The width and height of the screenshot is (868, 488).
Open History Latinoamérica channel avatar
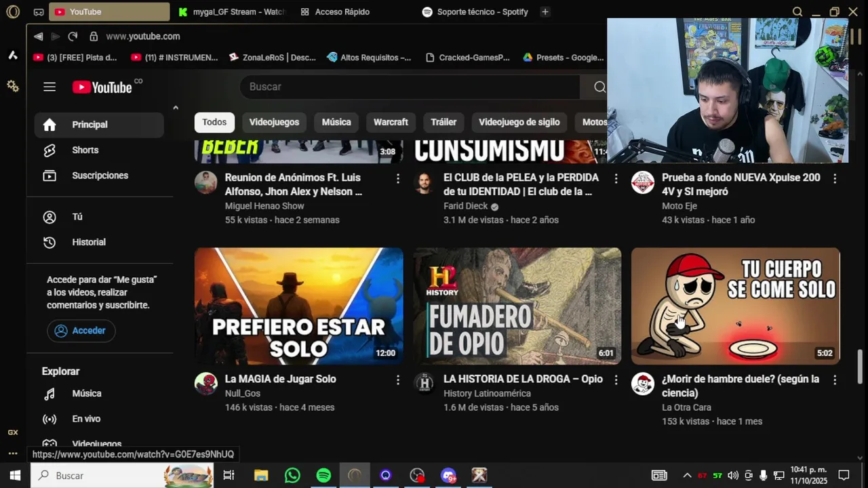click(x=425, y=384)
